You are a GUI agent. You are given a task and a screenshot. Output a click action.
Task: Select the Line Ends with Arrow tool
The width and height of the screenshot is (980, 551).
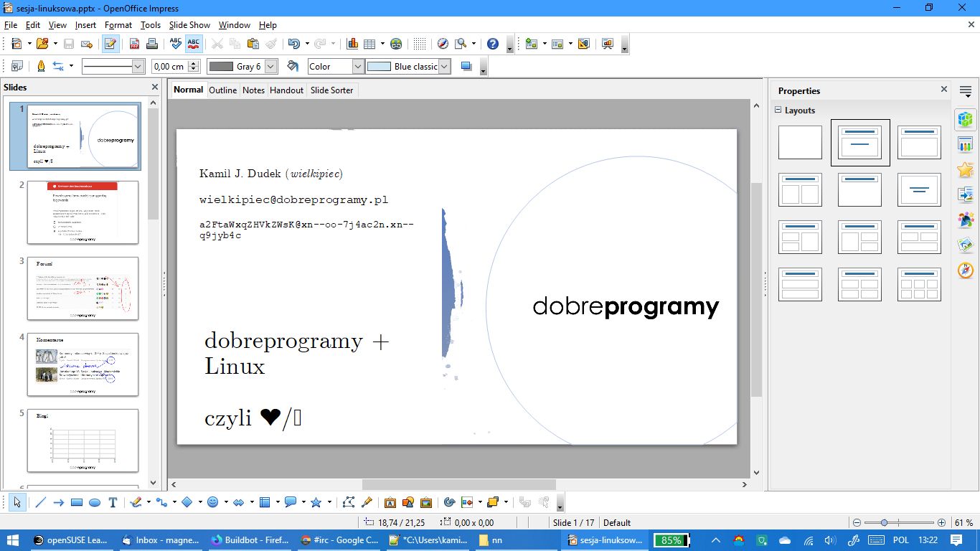click(59, 502)
